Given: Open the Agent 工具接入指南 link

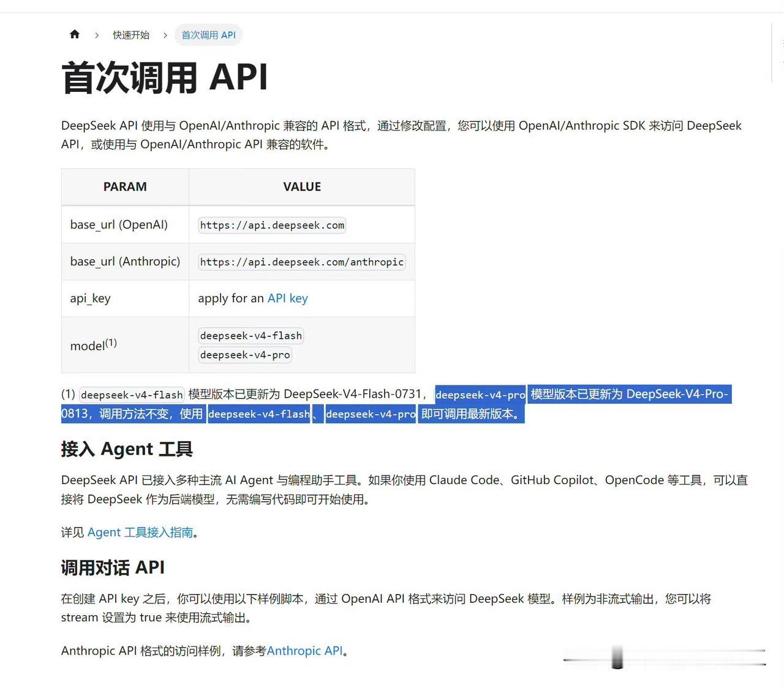Looking at the screenshot, I should point(140,532).
